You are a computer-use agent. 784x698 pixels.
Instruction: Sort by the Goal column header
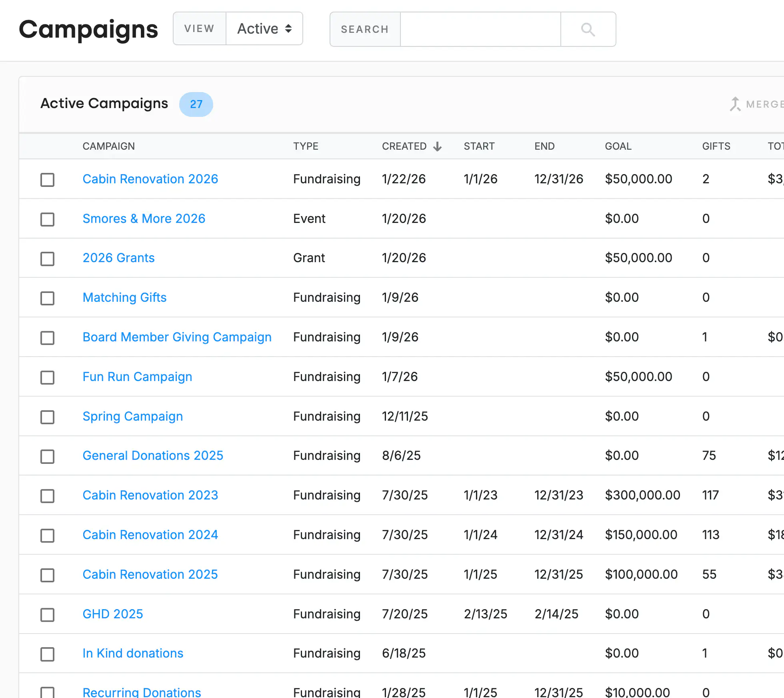click(618, 146)
